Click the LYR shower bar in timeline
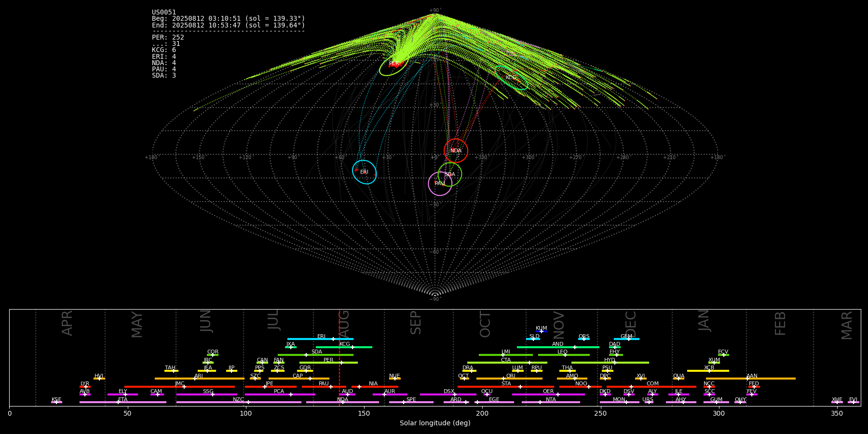 [85, 386]
